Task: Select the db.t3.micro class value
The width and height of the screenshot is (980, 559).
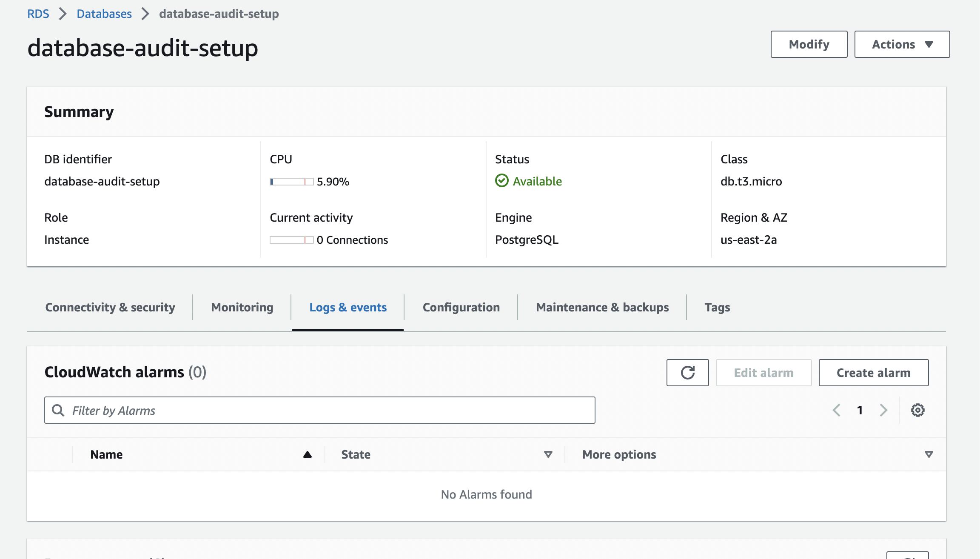Action: click(751, 181)
